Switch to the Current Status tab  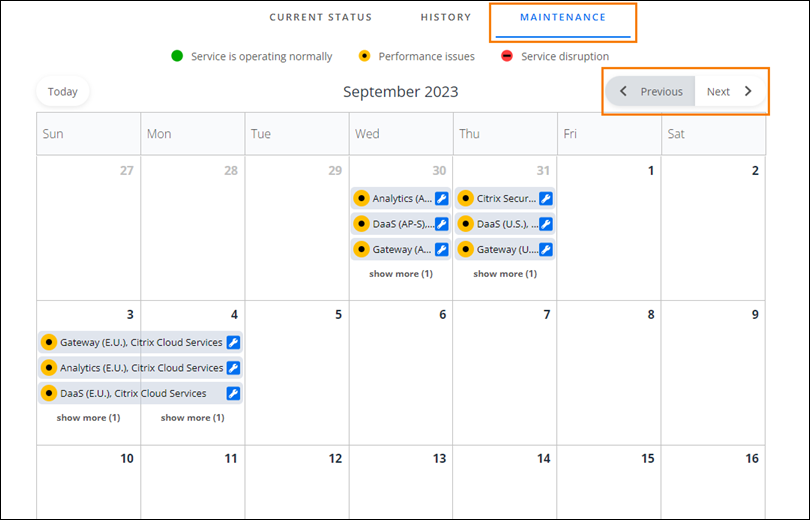321,17
